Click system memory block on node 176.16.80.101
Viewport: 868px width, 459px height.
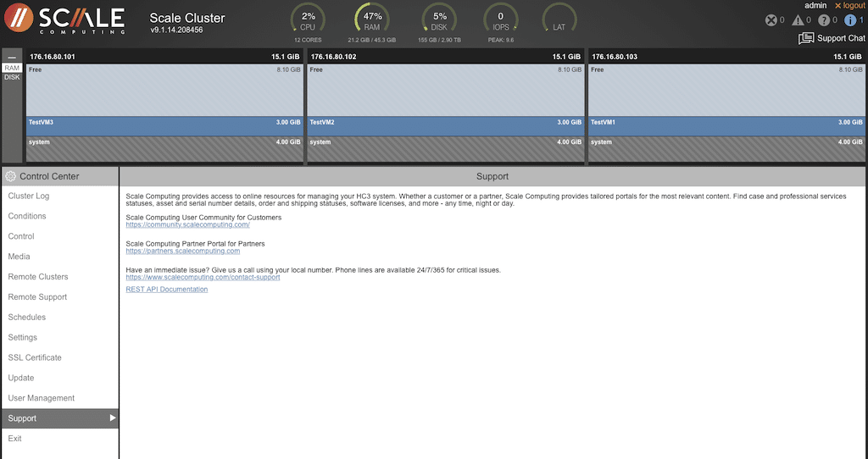[x=164, y=149]
